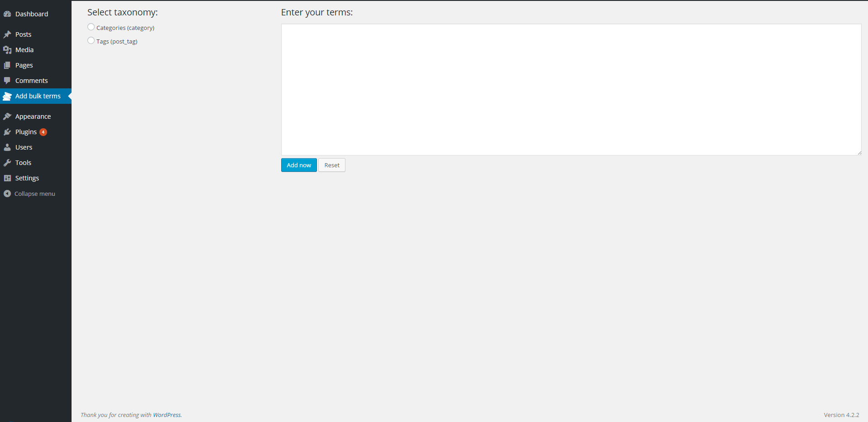Open the Add bulk terms menu
This screenshot has width=868, height=422.
pos(36,96)
